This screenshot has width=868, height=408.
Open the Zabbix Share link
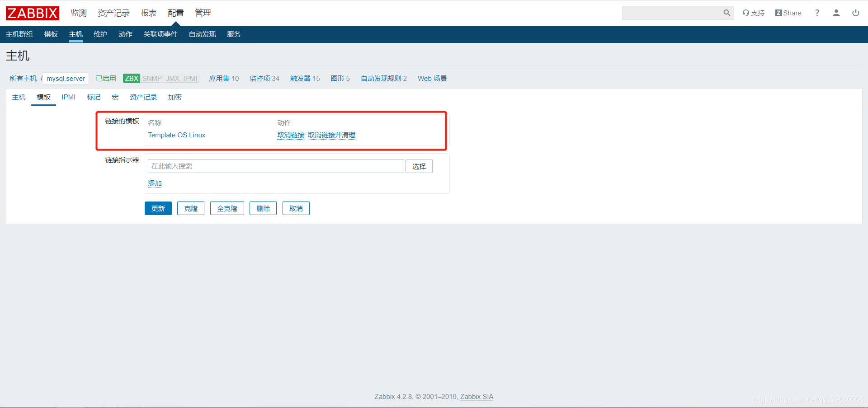(x=788, y=13)
